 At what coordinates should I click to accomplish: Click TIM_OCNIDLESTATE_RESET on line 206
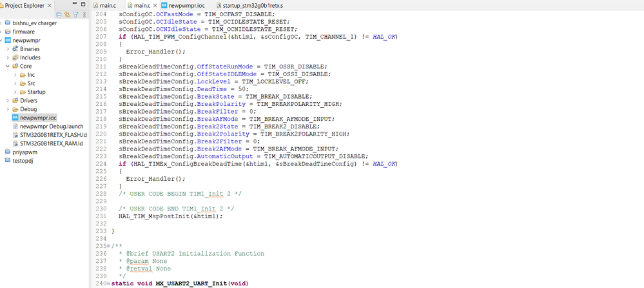[254, 29]
